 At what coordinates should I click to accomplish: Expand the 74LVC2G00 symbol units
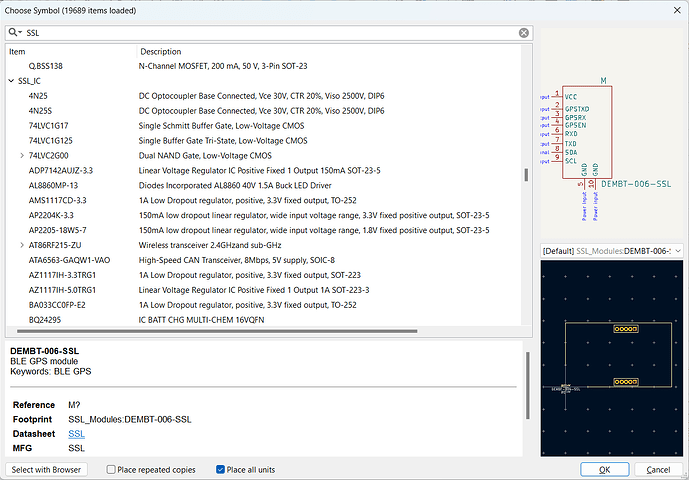pos(22,156)
